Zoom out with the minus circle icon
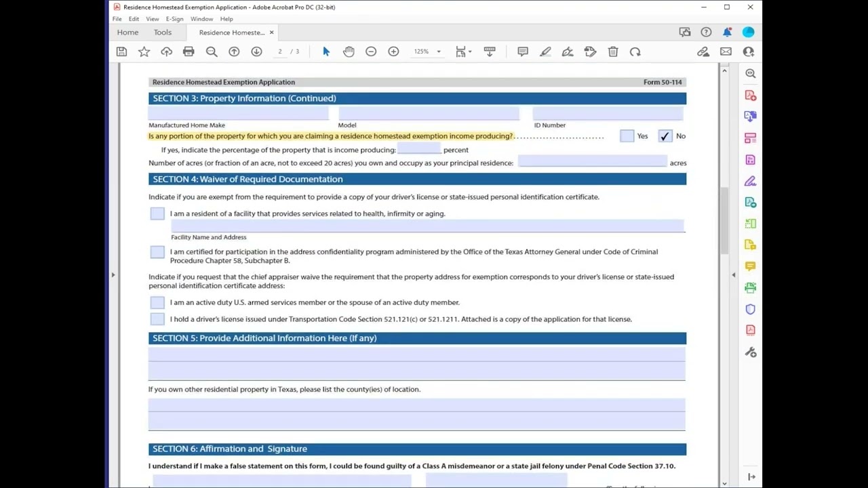868x488 pixels. click(371, 52)
